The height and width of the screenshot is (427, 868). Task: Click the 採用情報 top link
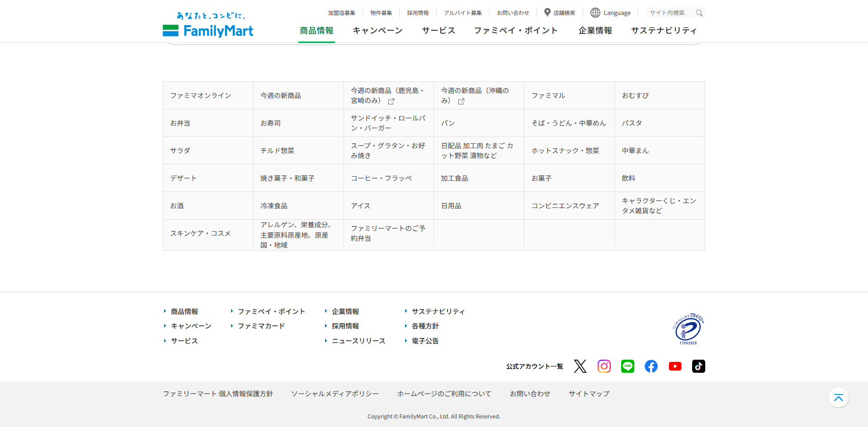418,13
